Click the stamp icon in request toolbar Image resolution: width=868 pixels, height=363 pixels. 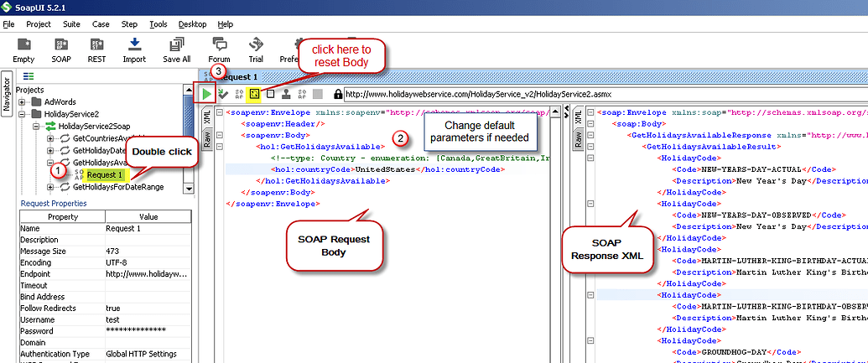(286, 94)
